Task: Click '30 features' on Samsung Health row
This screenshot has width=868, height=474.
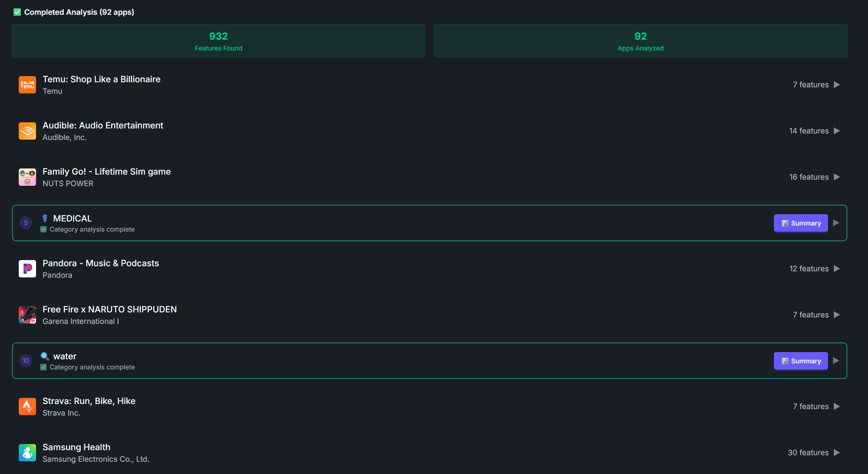Action: (x=808, y=453)
